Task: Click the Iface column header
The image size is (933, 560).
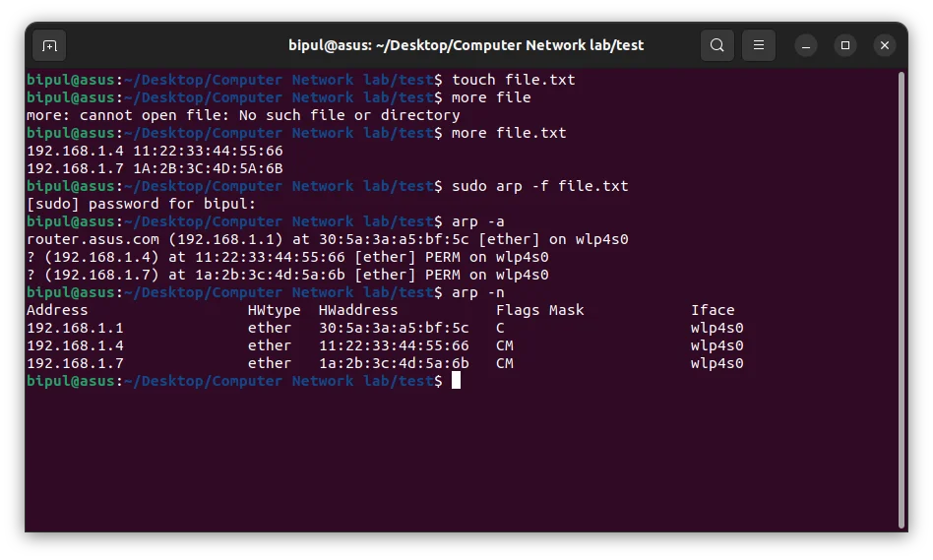Action: pos(713,310)
